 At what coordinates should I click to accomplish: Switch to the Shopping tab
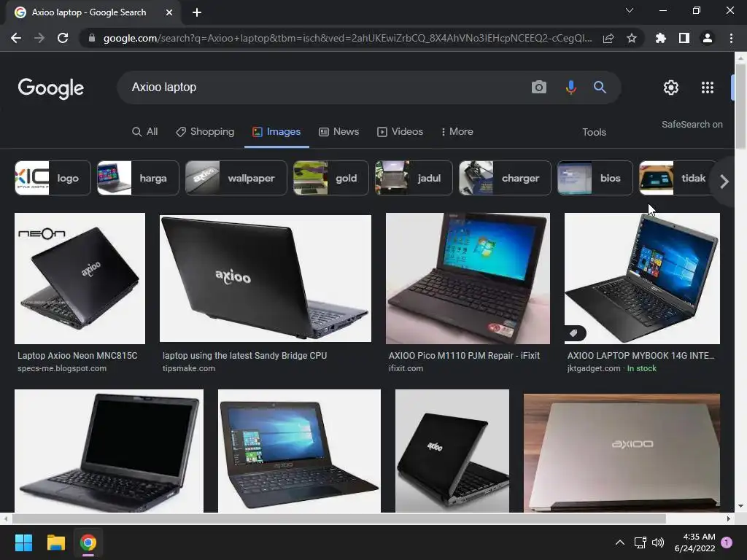tap(205, 132)
